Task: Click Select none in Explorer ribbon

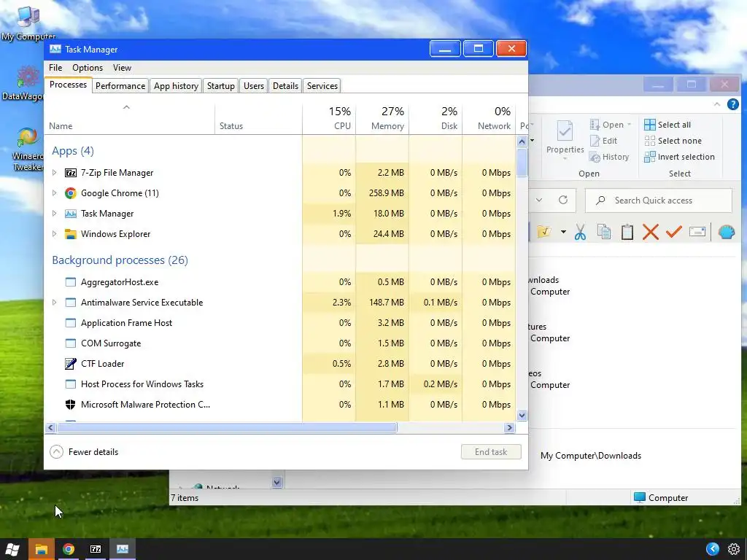Action: [x=673, y=141]
